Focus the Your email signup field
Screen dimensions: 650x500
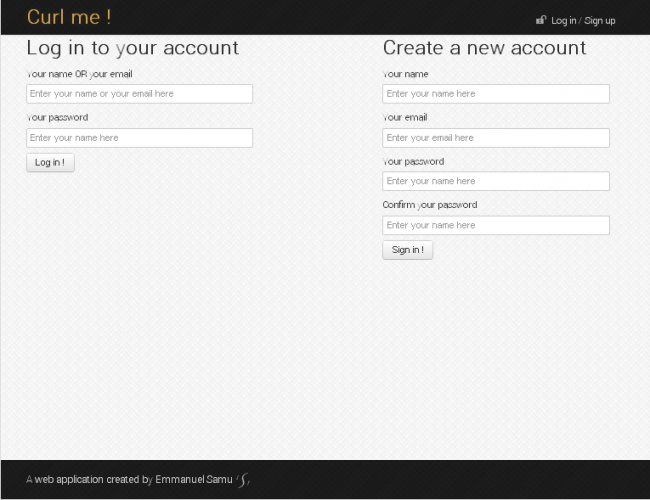[496, 138]
